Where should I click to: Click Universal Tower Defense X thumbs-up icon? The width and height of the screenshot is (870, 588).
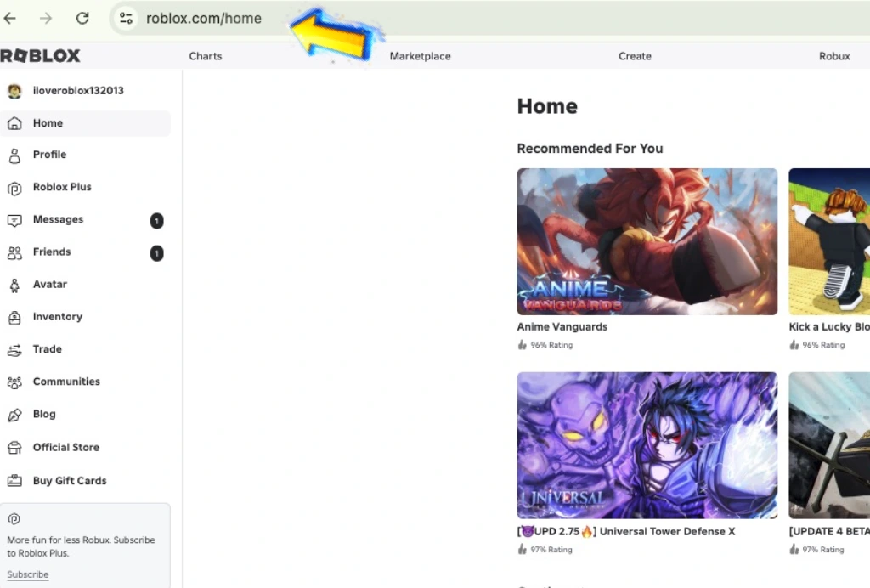click(x=522, y=550)
